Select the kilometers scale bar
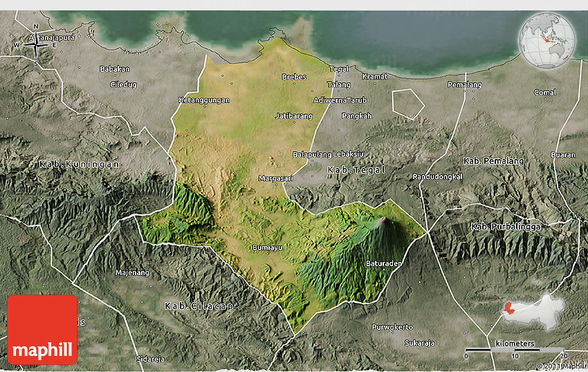588x372 pixels. pyautogui.click(x=514, y=350)
